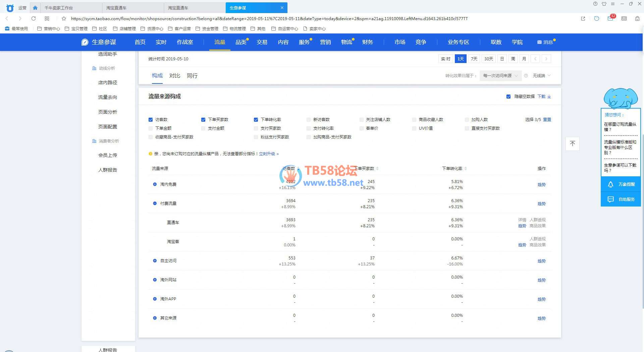The width and height of the screenshot is (644, 352).
Task: Check the 支付金额 checkbox
Action: click(x=203, y=128)
